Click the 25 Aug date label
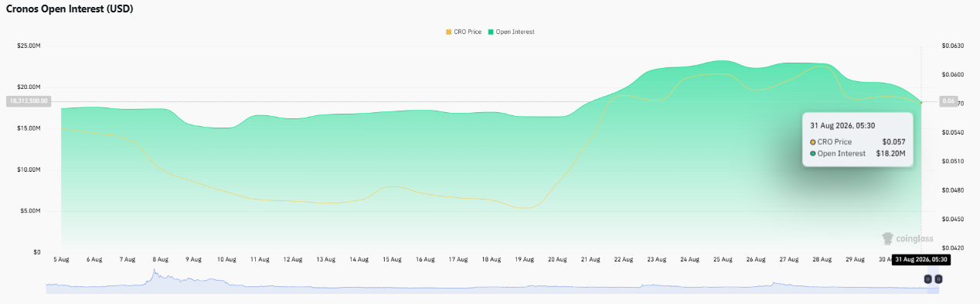The height and width of the screenshot is (304, 980). [723, 259]
